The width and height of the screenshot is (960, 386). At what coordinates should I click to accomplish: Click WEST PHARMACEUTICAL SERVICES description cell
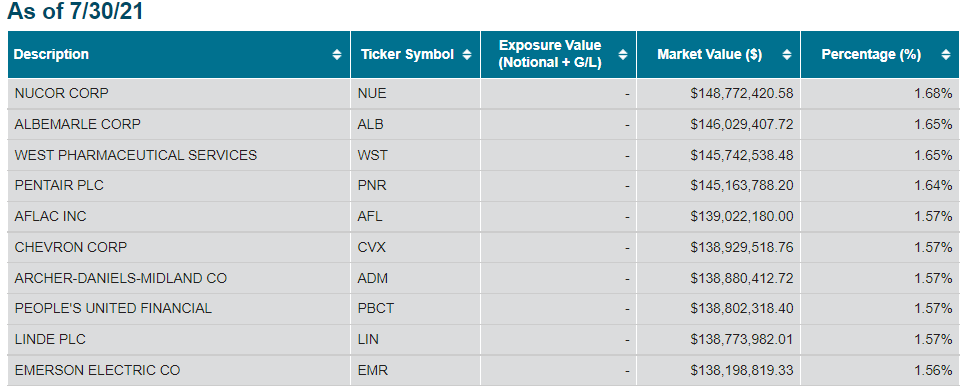tap(179, 156)
